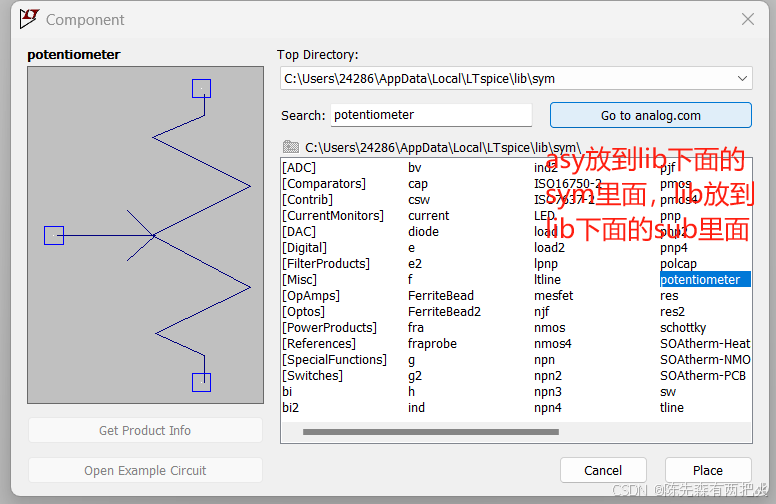Select the FerriteBead2 component

[444, 312]
